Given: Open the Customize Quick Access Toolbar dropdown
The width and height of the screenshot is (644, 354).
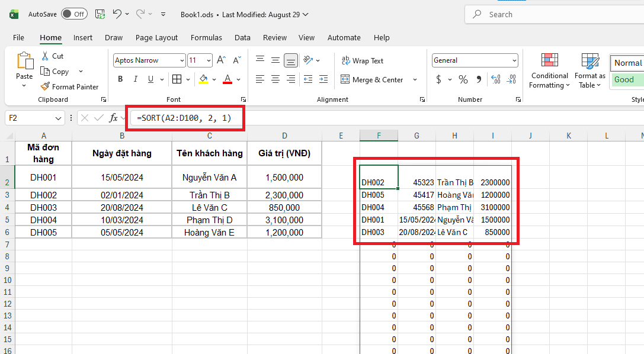Looking at the screenshot, I should (163, 14).
